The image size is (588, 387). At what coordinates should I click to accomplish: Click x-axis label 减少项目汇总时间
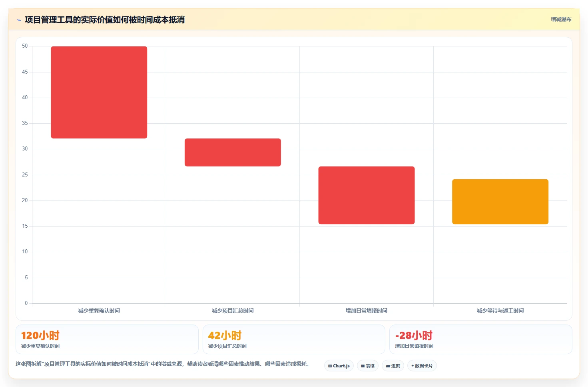[x=233, y=311]
